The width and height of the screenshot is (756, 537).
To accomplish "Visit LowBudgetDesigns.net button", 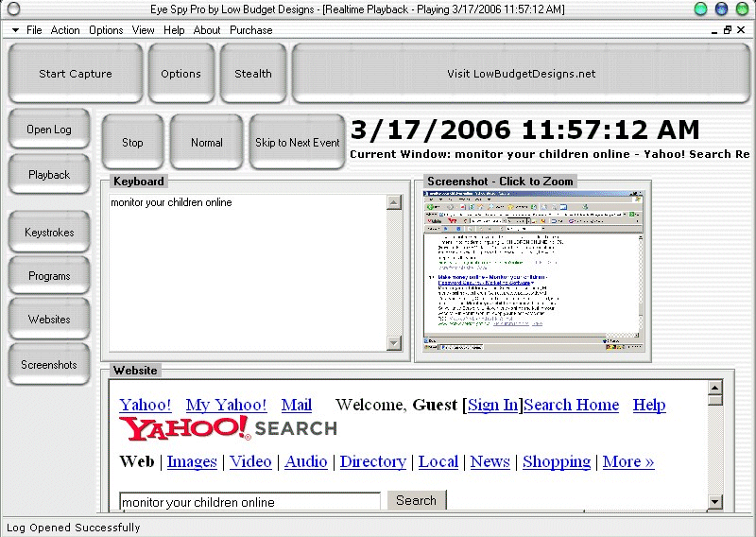I will coord(522,74).
